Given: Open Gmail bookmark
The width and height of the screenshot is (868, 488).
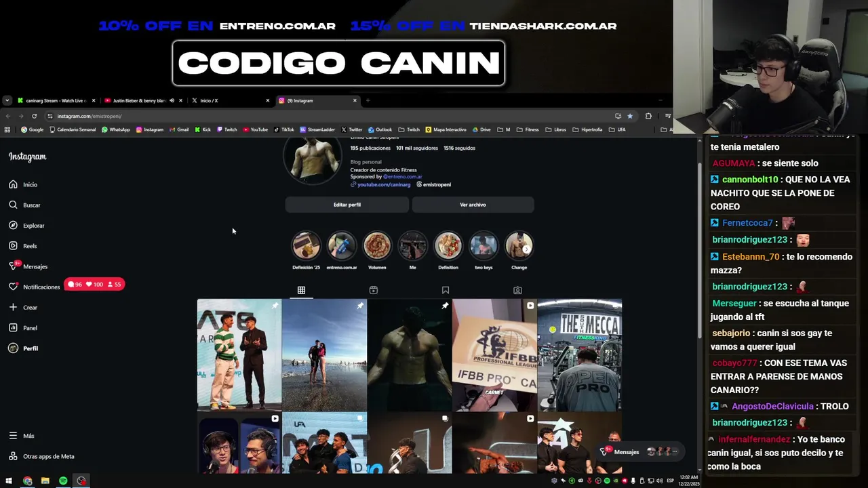Looking at the screenshot, I should (179, 129).
